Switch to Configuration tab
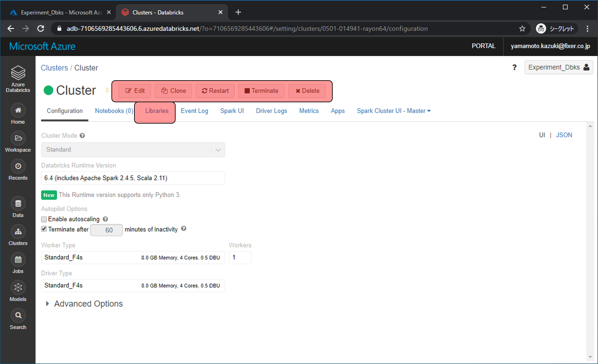 (64, 111)
